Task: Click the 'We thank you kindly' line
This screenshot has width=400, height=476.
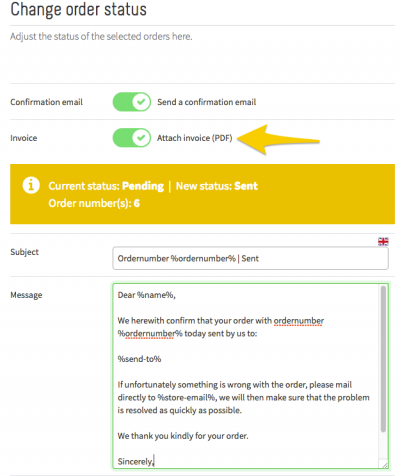Action: pos(183,436)
